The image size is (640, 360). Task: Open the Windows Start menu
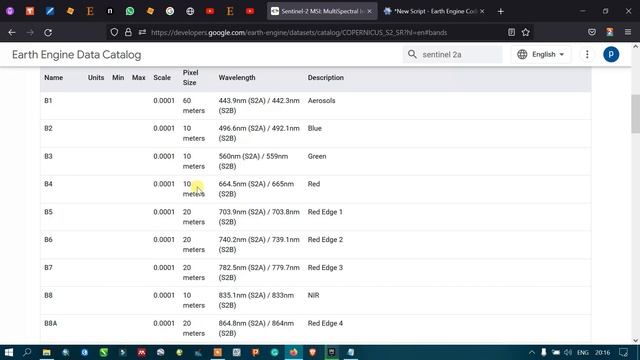pos(9,352)
